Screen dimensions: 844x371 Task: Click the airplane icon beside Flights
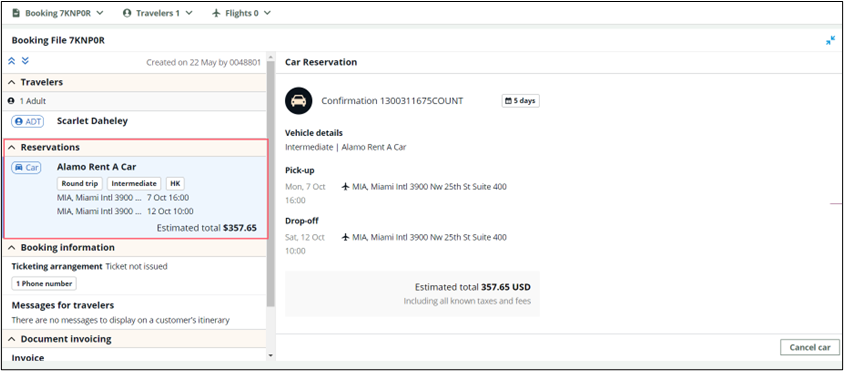[x=216, y=13]
